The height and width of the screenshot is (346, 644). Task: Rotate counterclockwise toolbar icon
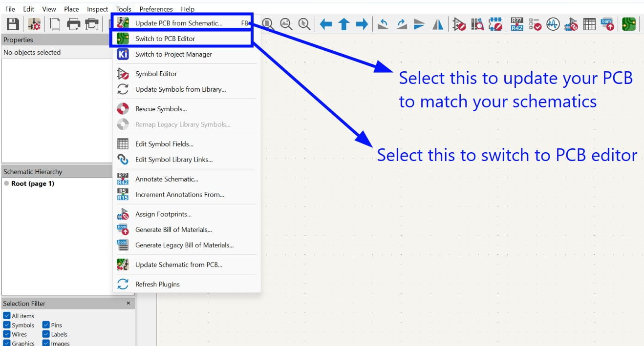click(x=384, y=24)
